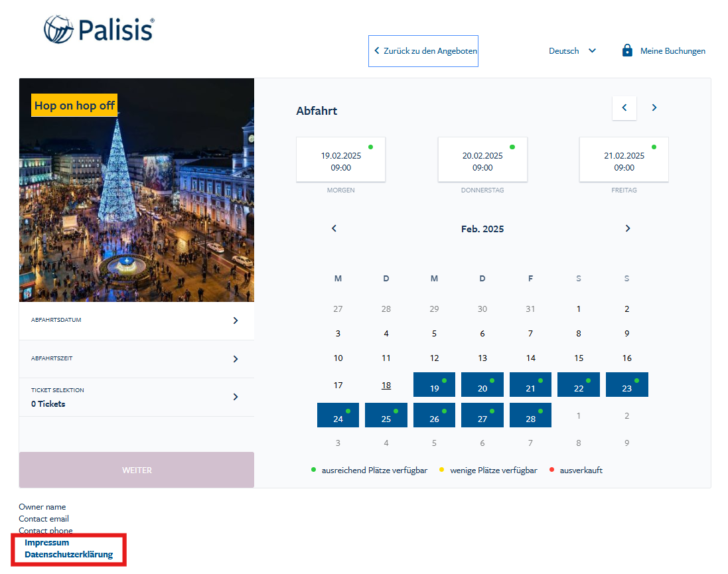
Task: Go back via Zurück zu den Angeboten
Action: [423, 51]
